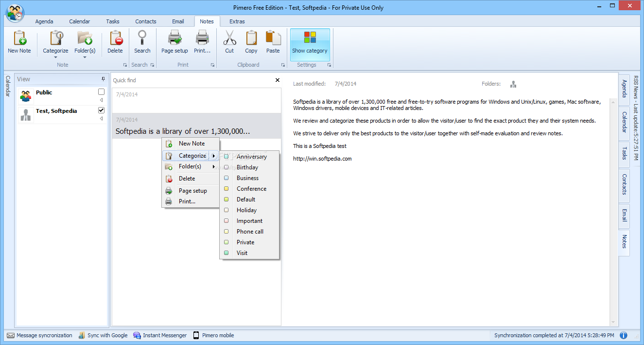644x345 pixels.
Task: Switch to the Contacts ribbon tab
Action: [146, 21]
